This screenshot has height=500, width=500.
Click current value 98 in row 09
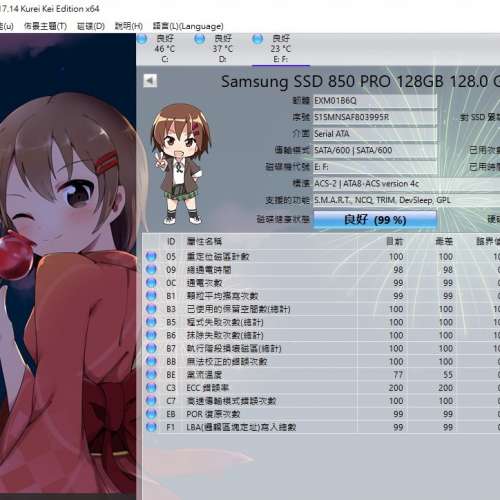[398, 270]
